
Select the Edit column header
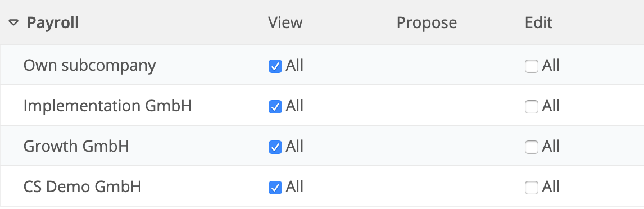click(538, 22)
